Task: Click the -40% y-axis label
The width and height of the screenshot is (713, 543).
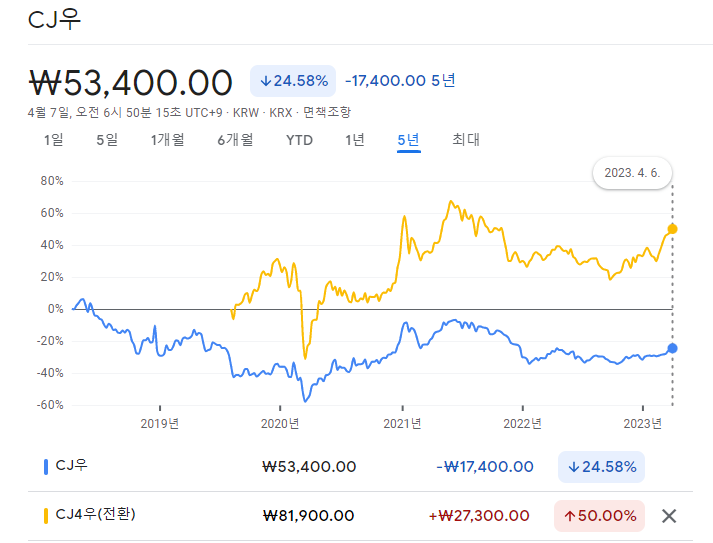Action: 50,373
